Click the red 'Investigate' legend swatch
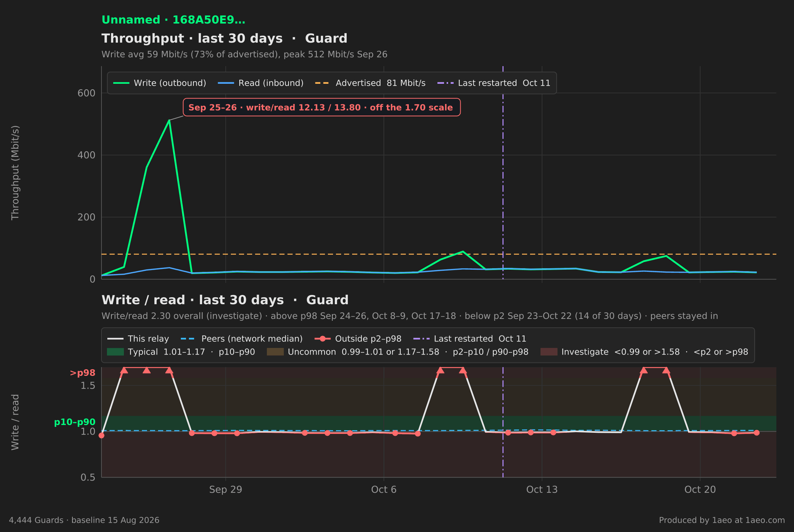The height and width of the screenshot is (532, 794). [x=549, y=352]
